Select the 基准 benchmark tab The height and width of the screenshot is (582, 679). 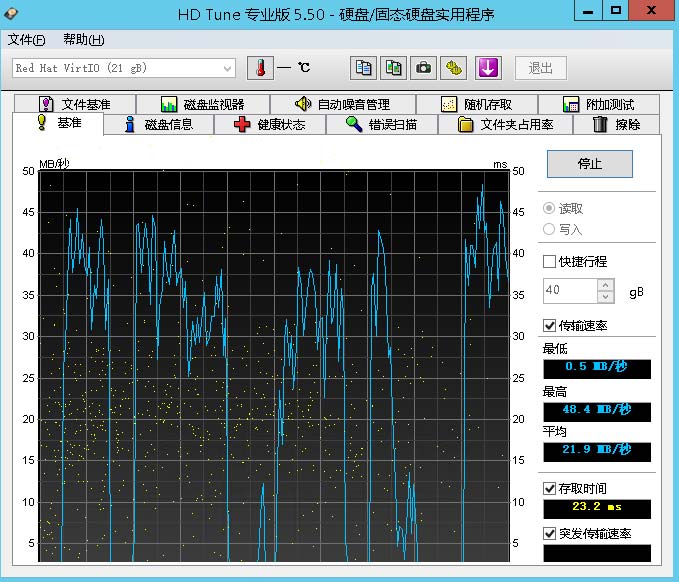coord(58,123)
